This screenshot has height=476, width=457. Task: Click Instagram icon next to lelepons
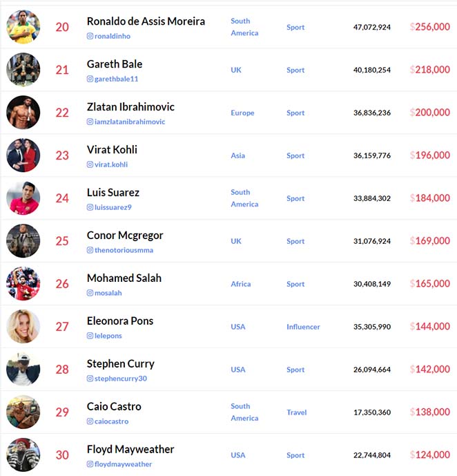tap(90, 336)
